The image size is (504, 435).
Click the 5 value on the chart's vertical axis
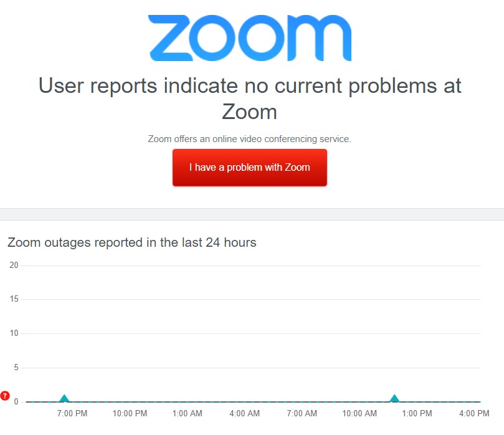[16, 368]
